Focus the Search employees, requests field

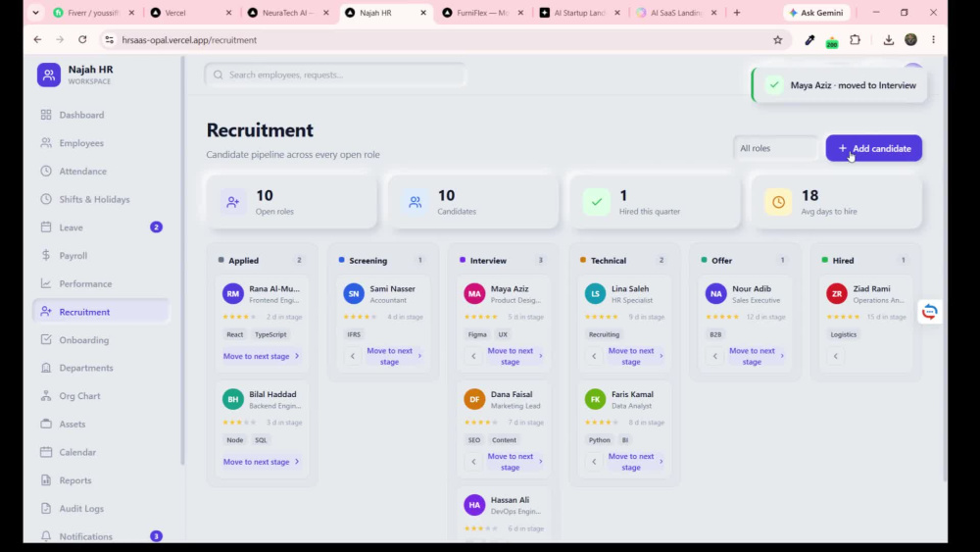click(x=335, y=75)
